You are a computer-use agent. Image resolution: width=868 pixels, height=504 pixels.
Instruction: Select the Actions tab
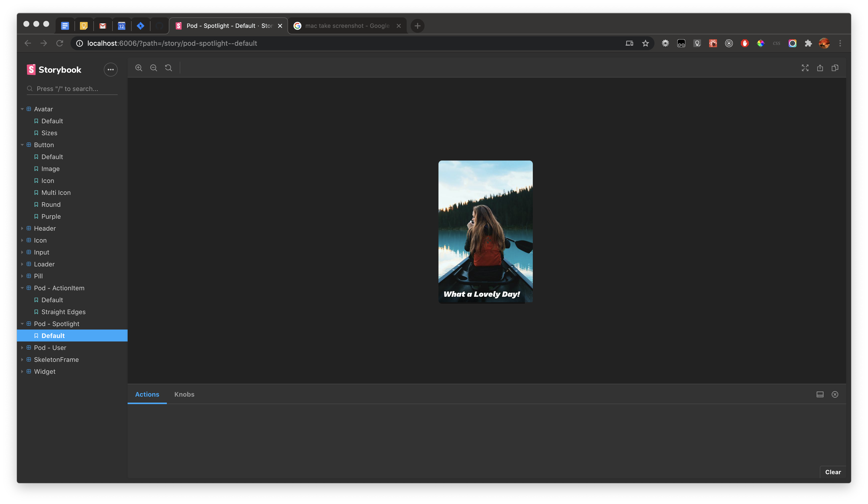pos(147,394)
